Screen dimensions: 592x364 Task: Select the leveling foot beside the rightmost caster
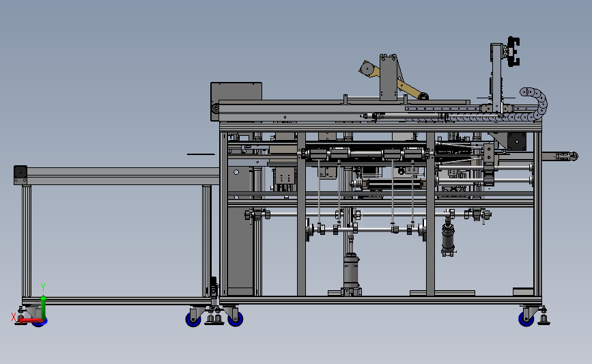point(544,317)
